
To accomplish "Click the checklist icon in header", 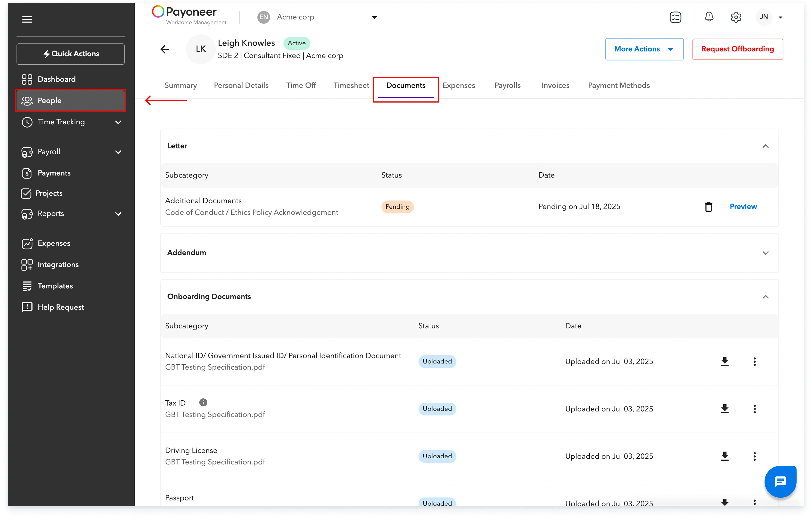I will click(x=675, y=17).
